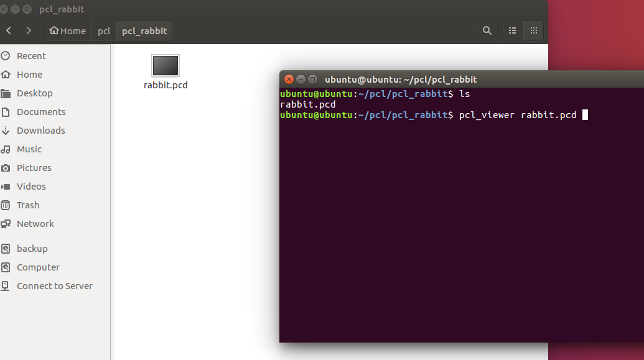The width and height of the screenshot is (644, 360).
Task: Switch to list view
Action: tap(513, 31)
